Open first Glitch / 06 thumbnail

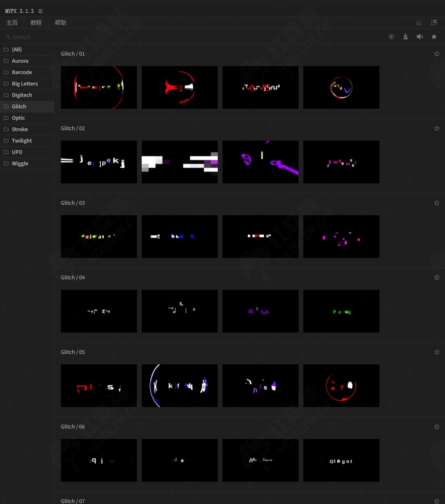click(99, 460)
